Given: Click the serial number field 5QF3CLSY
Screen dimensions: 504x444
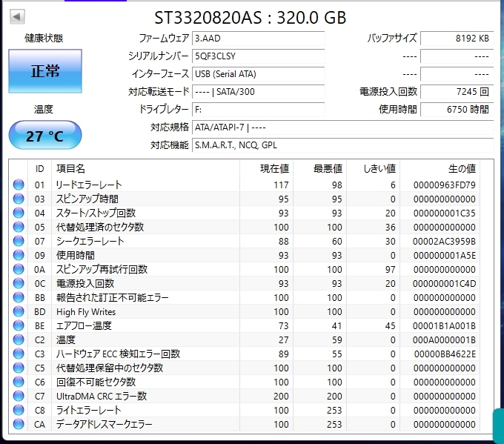Looking at the screenshot, I should [x=257, y=56].
